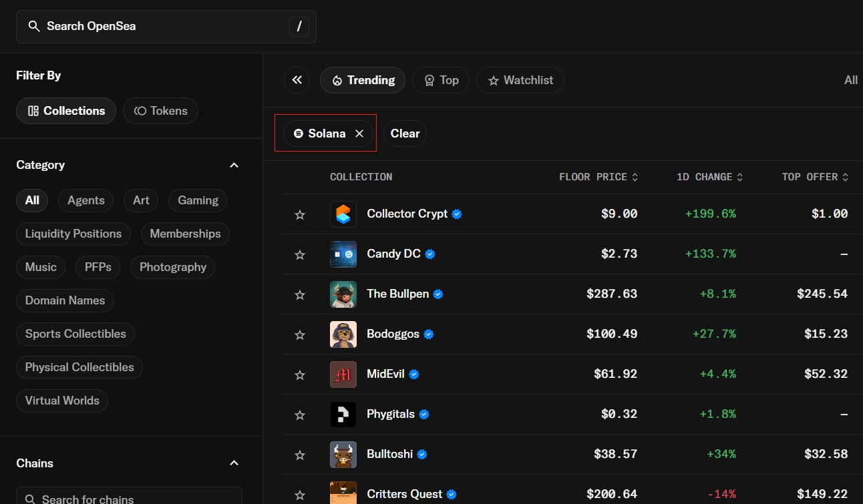863x504 pixels.
Task: Open the MidEvil collection logo
Action: tap(343, 374)
